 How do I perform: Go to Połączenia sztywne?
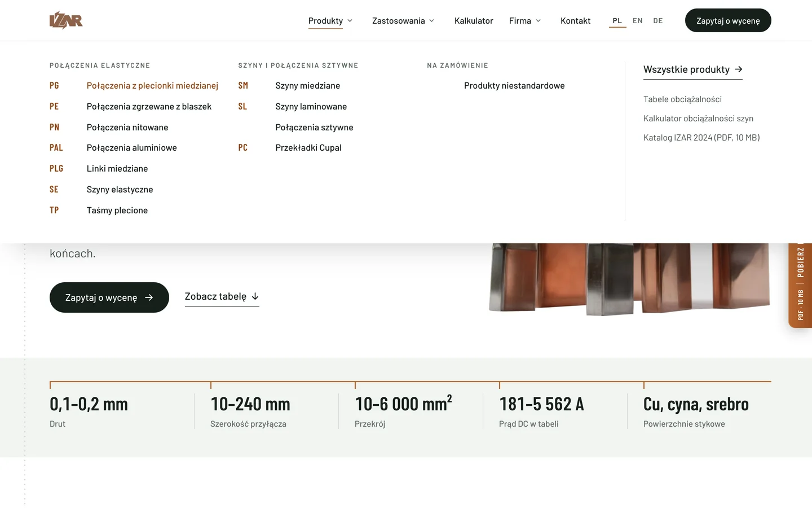pyautogui.click(x=314, y=128)
